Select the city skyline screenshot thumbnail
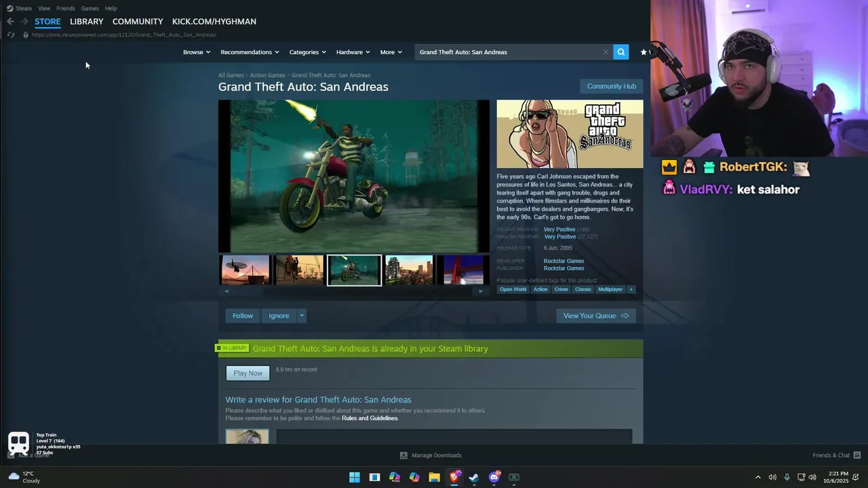 click(409, 270)
